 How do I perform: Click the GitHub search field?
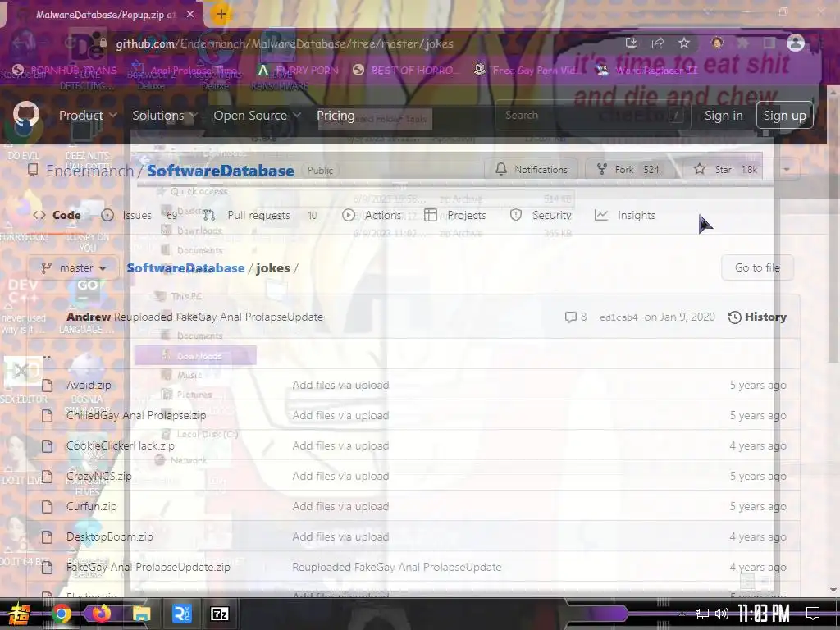coord(592,115)
